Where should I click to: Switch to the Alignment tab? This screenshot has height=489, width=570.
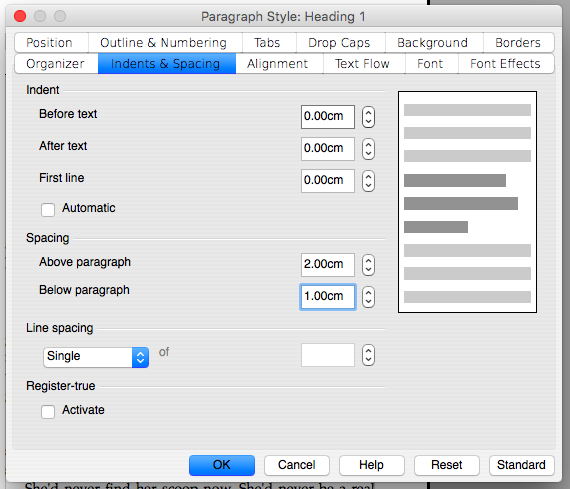278,64
